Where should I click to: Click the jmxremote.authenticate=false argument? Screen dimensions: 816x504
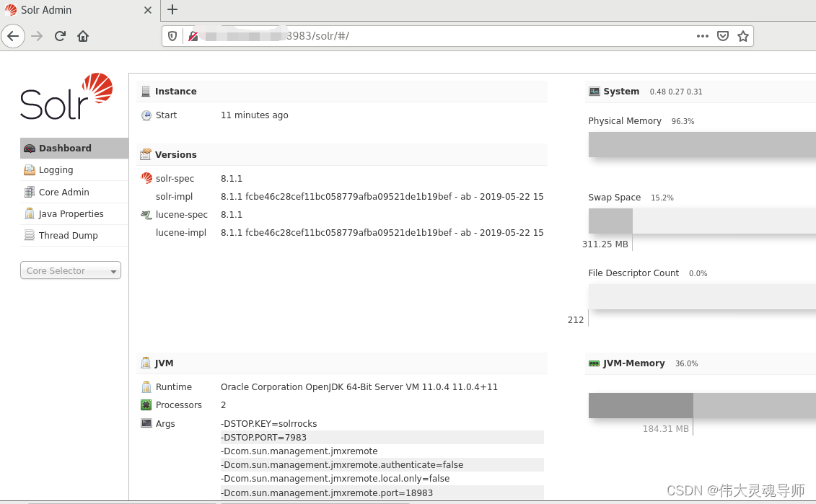pyautogui.click(x=382, y=465)
